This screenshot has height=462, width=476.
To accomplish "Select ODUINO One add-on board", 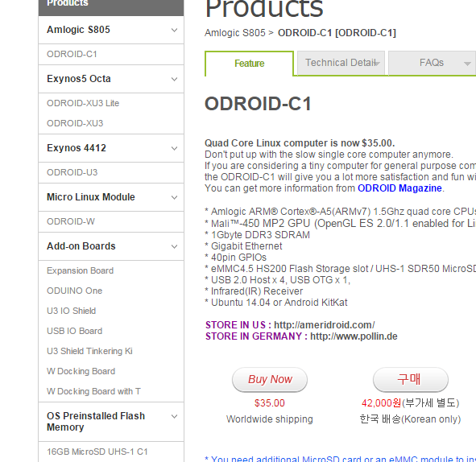I will click(74, 291).
